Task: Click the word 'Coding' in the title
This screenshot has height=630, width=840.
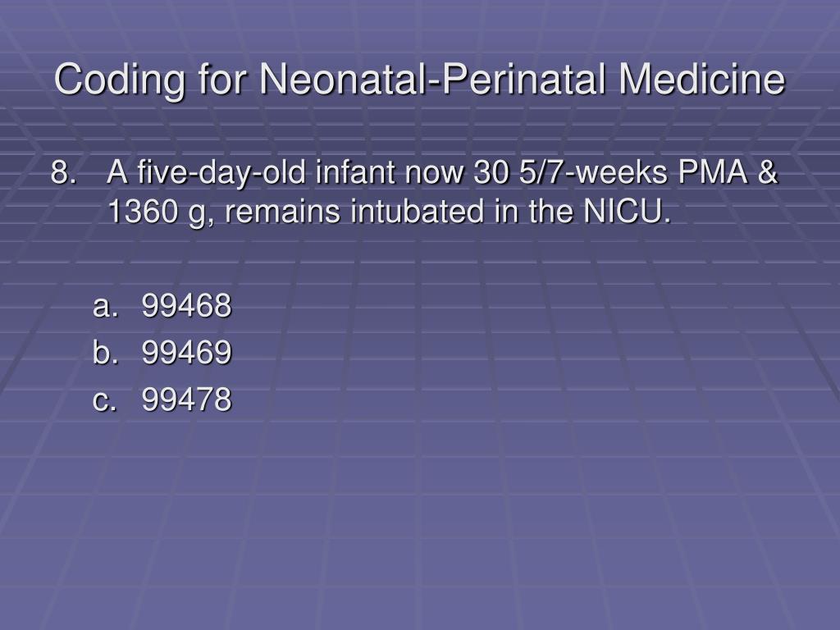Action: [120, 80]
